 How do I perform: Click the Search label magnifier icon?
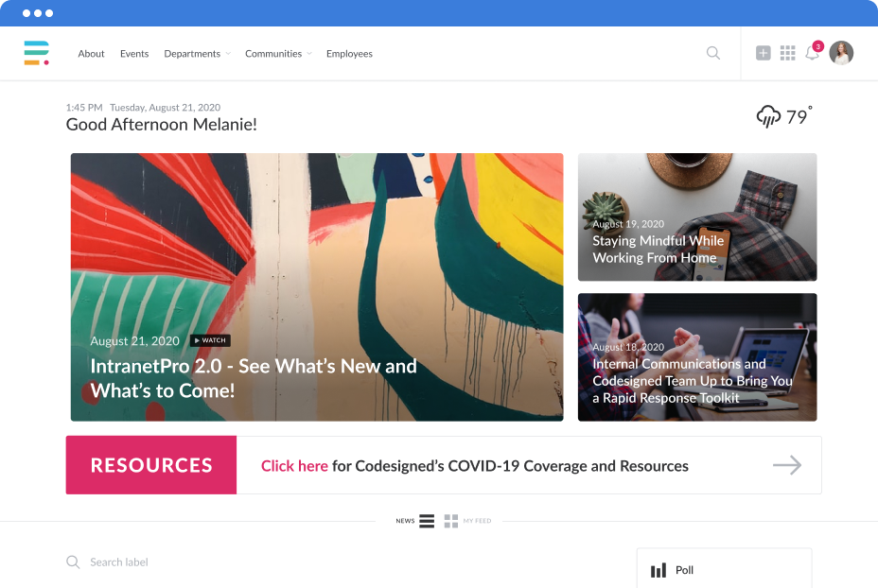click(73, 562)
